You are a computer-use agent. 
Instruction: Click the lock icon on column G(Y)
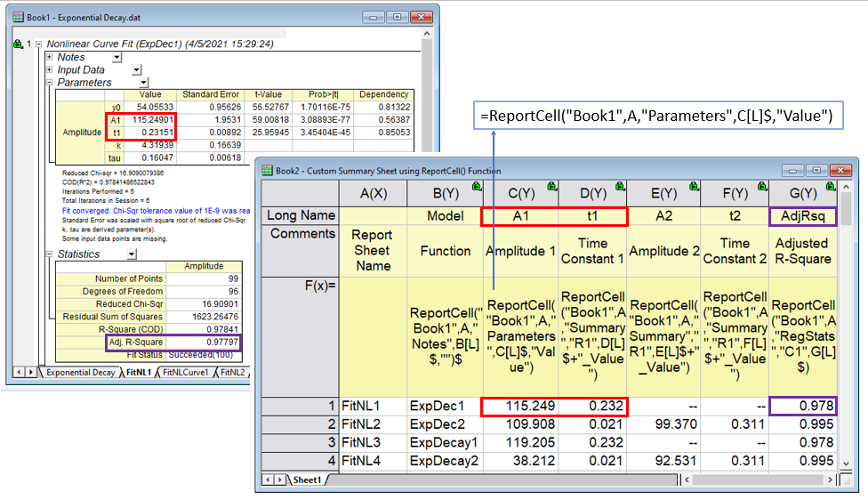click(831, 186)
